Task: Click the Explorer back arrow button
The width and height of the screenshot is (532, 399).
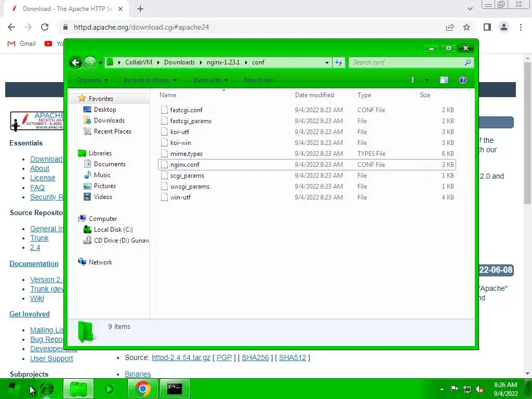Action: 76,62
